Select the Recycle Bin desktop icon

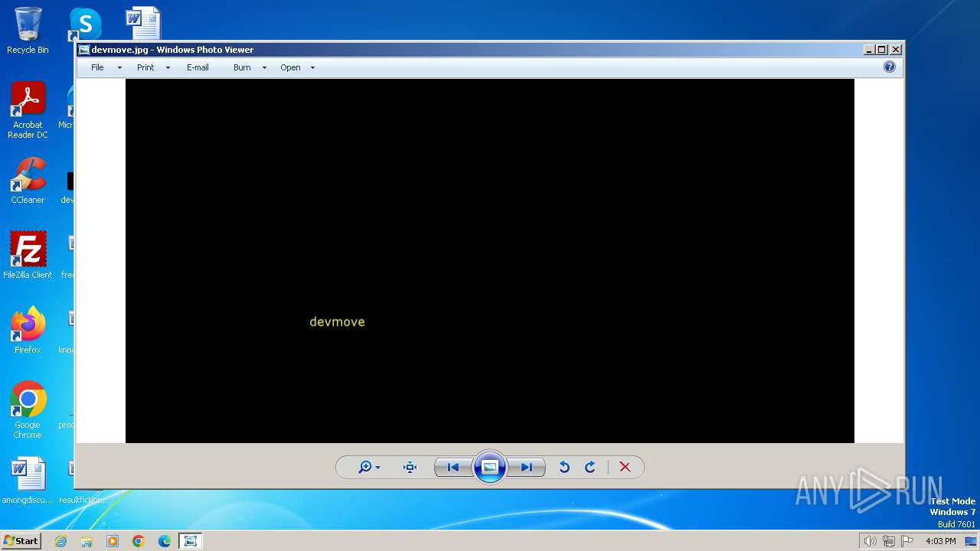[x=28, y=31]
